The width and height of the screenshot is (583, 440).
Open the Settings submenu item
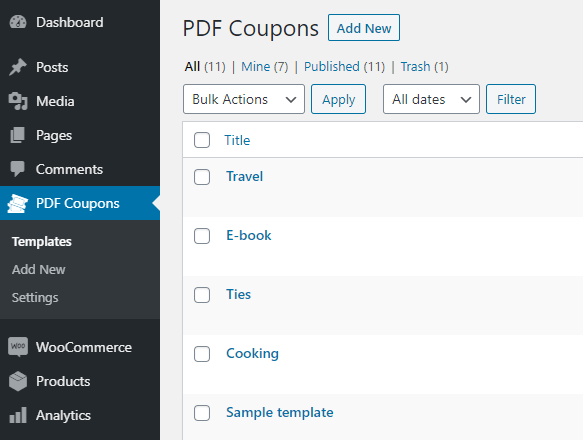pyautogui.click(x=35, y=298)
